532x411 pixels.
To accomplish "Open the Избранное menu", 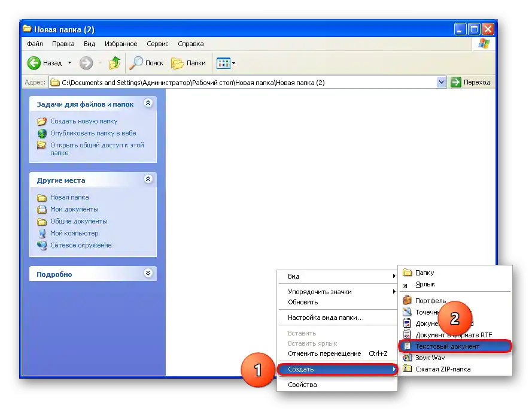I will pyautogui.click(x=121, y=44).
